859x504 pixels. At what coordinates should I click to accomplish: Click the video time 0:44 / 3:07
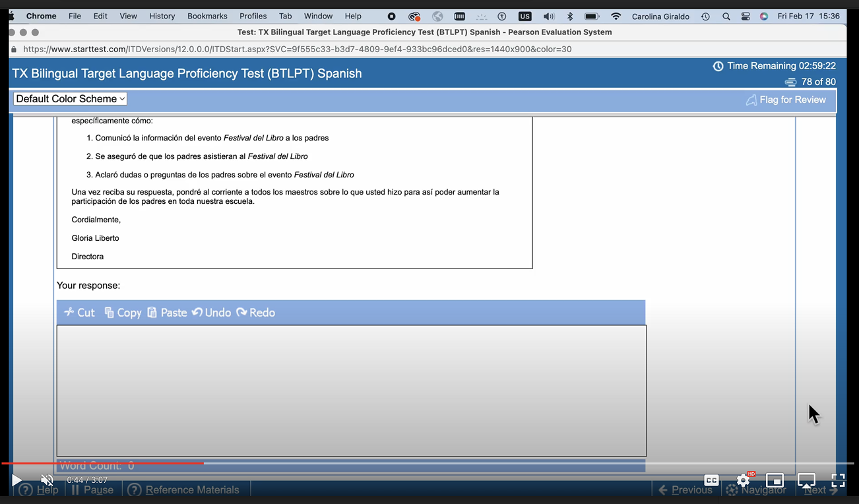point(87,480)
